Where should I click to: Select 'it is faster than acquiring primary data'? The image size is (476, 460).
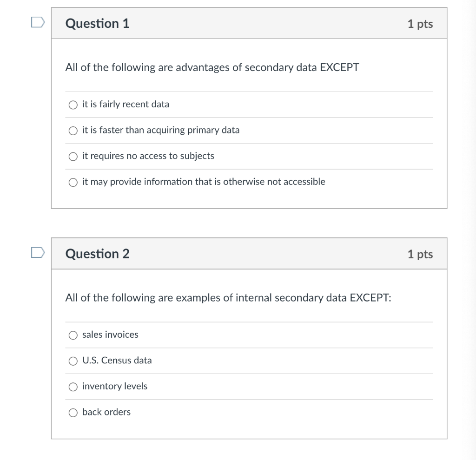(73, 131)
